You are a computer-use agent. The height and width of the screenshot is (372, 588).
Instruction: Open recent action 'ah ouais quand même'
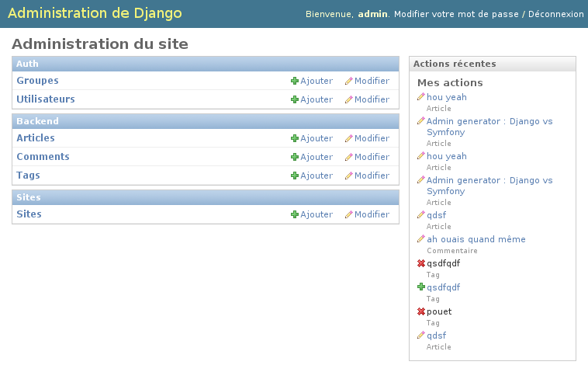point(476,239)
